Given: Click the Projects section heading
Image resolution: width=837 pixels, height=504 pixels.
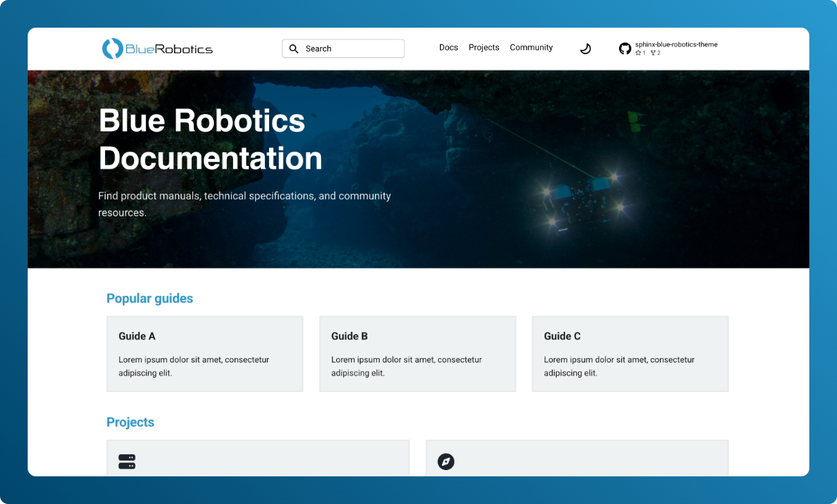Looking at the screenshot, I should click(x=130, y=422).
